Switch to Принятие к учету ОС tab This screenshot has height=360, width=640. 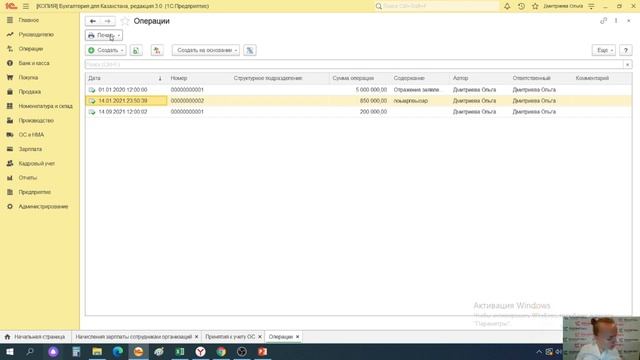click(230, 337)
